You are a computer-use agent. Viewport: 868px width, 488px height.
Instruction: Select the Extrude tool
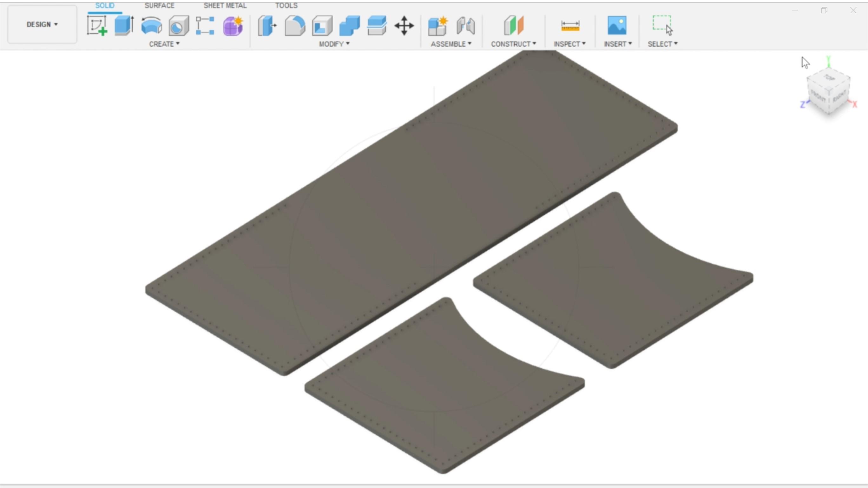pos(124,26)
